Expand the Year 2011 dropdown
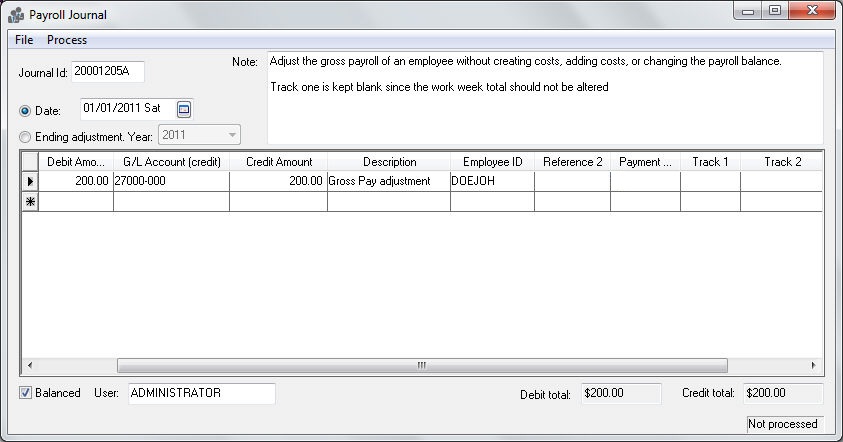The width and height of the screenshot is (843, 442). (x=232, y=135)
